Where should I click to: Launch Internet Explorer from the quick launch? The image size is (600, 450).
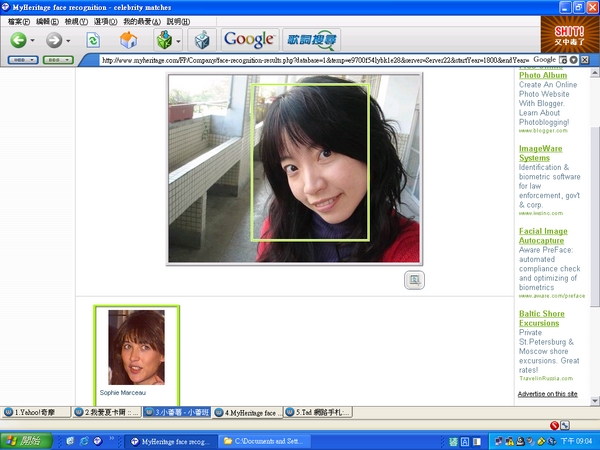click(84, 441)
